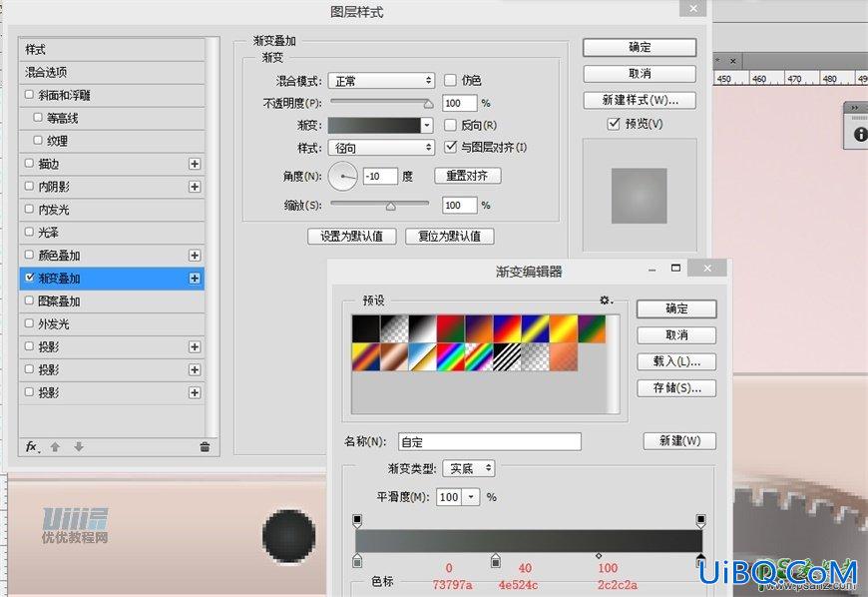868x597 pixels.
Task: Click 取消 in the layer style dialog
Action: point(640,74)
